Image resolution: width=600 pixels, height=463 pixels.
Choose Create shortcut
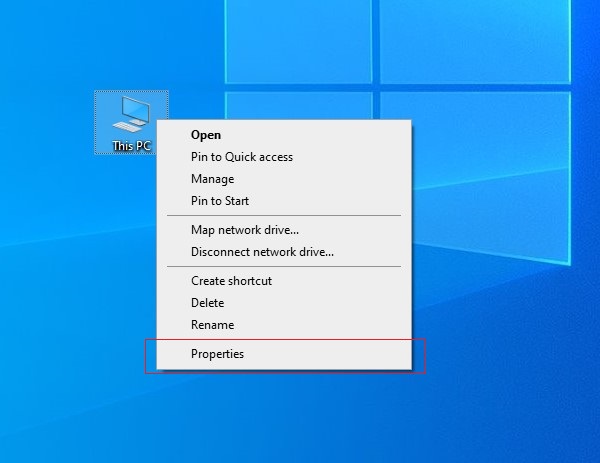(231, 281)
